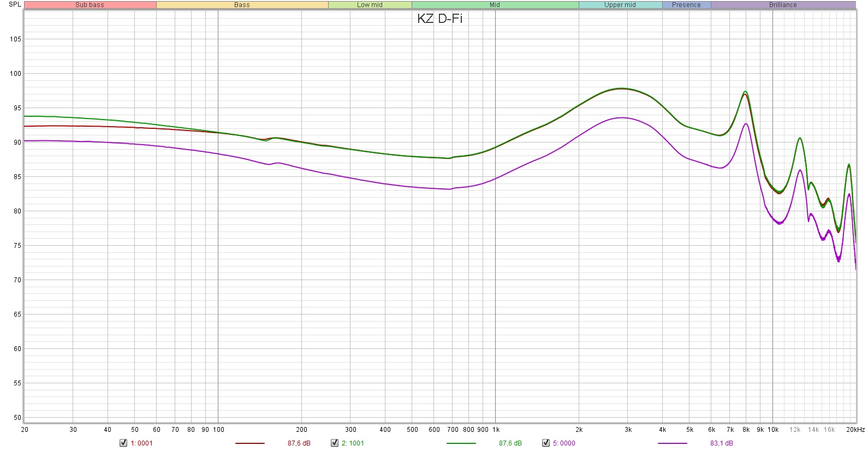Click the red 87,6 dB value
This screenshot has width=868, height=451.
pos(299,443)
